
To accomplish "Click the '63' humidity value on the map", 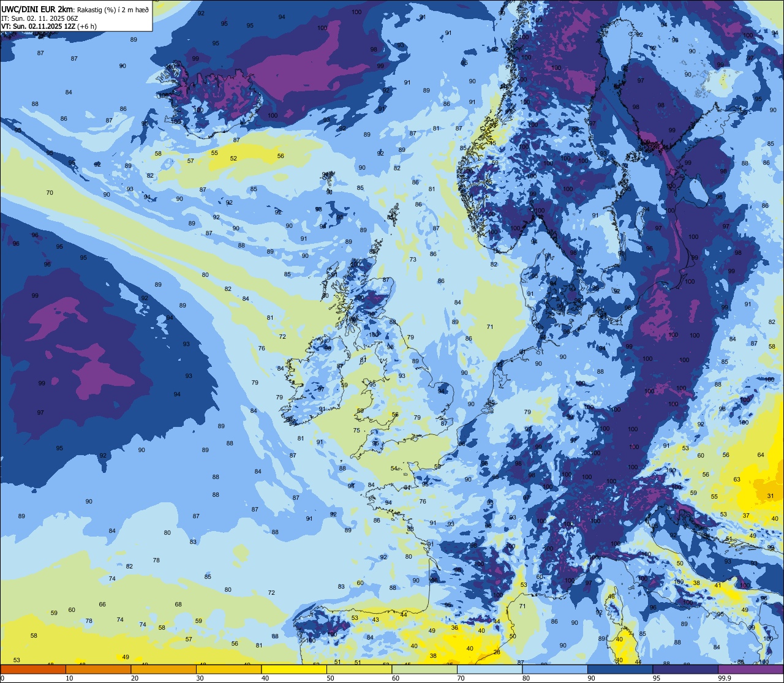I will coord(737,480).
